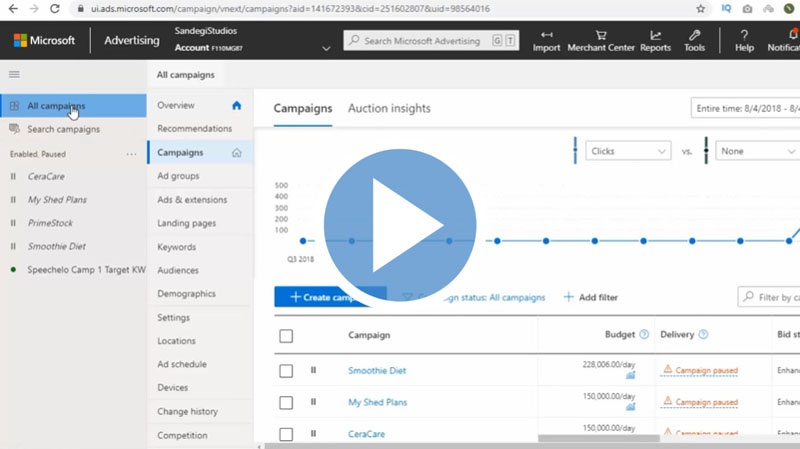This screenshot has width=800, height=449.
Task: Click the Delivery help info icon
Action: pyautogui.click(x=703, y=334)
